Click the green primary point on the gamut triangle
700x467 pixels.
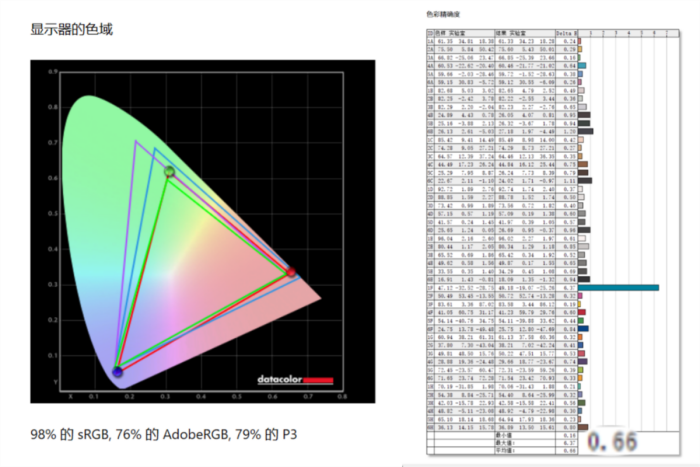169,172
